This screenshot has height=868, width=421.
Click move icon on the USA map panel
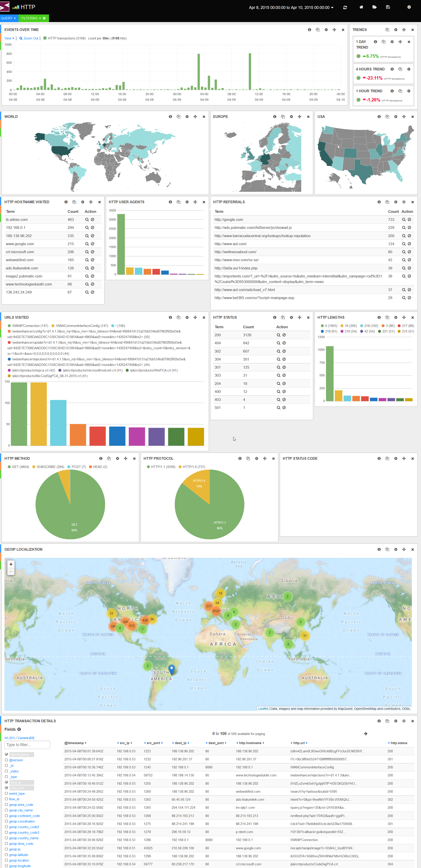tap(404, 117)
